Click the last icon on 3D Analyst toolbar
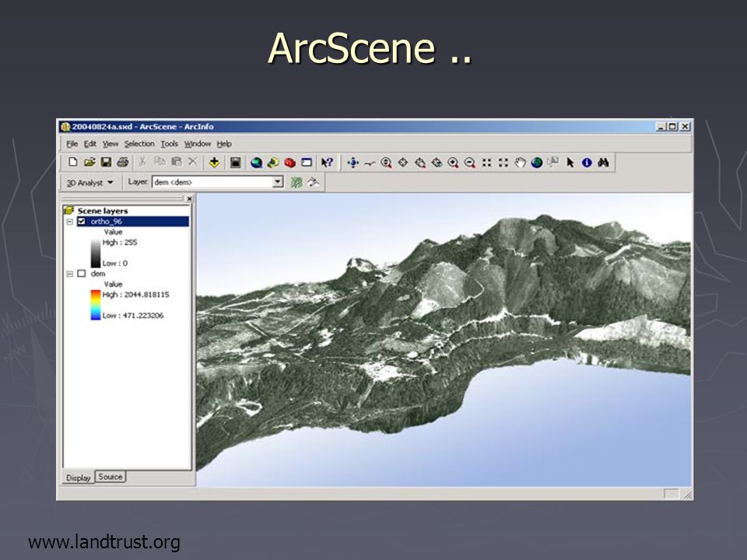Viewport: 747px width, 560px height. 313,182
